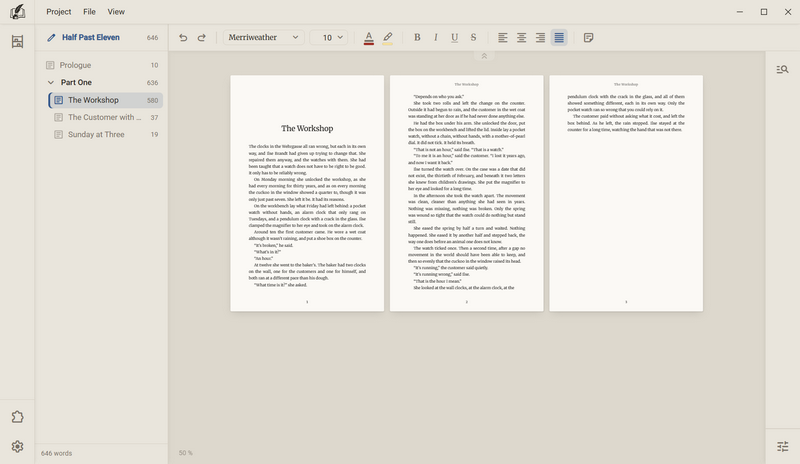Toggle strikethrough formatting
This screenshot has width=800, height=464.
[473, 37]
